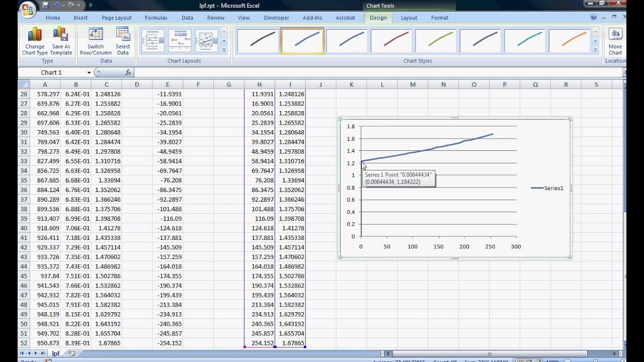Click Move Chart button
644x362 pixels.
[615, 41]
